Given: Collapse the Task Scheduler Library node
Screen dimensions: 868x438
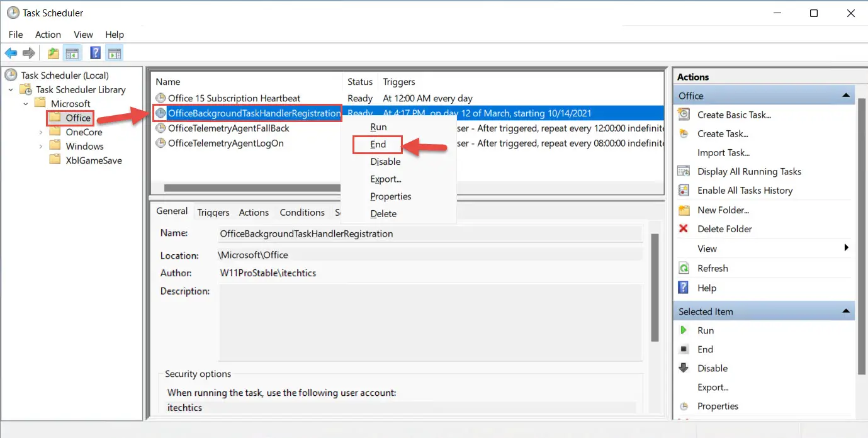Looking at the screenshot, I should coord(11,89).
